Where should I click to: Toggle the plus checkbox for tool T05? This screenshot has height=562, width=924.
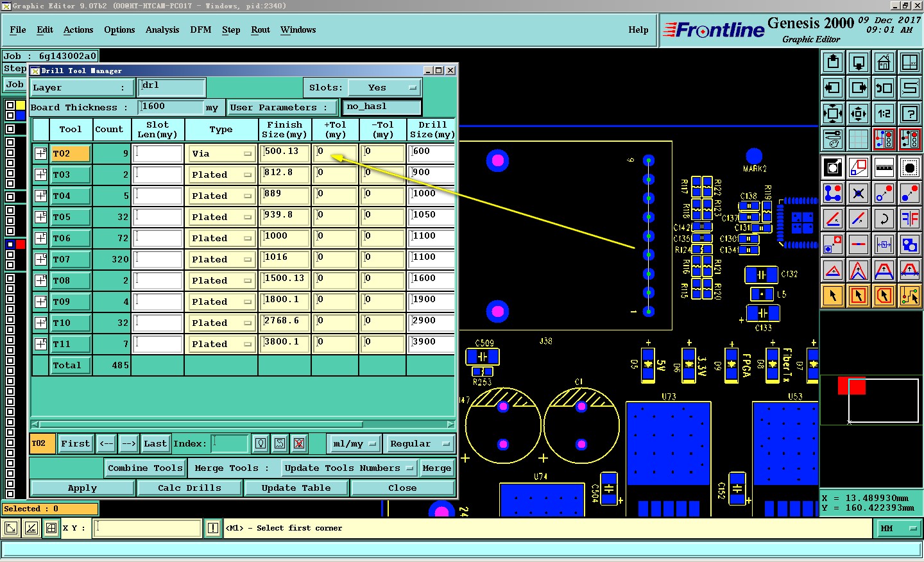pos(40,217)
